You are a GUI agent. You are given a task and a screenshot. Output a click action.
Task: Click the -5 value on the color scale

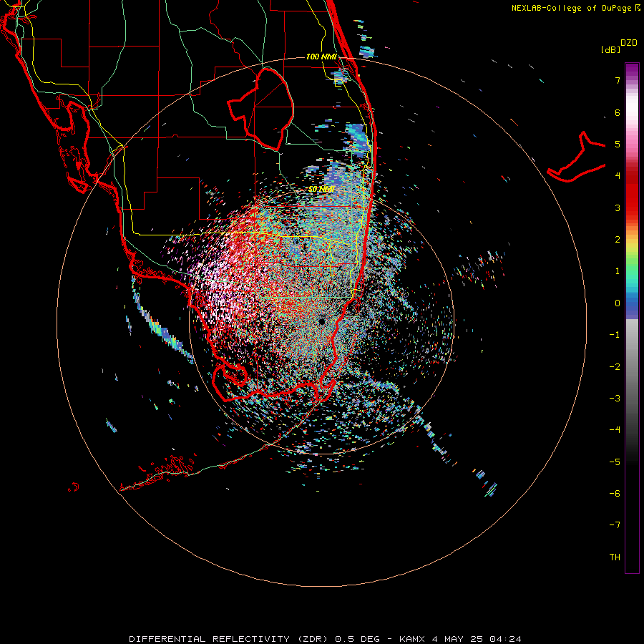[x=615, y=462]
